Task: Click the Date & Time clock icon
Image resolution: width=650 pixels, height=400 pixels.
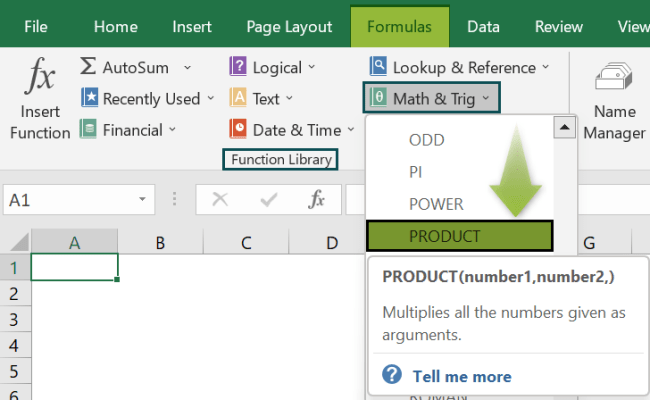Action: pyautogui.click(x=238, y=129)
